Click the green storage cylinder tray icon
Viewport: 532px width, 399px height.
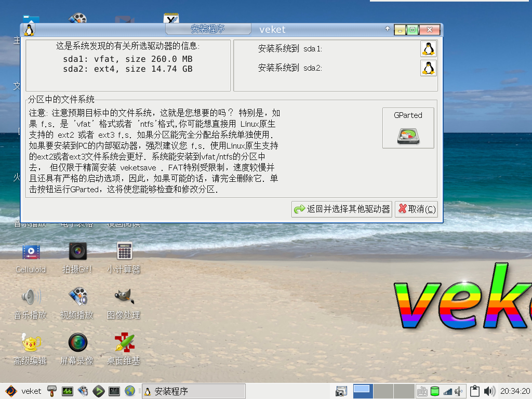pyautogui.click(x=435, y=391)
